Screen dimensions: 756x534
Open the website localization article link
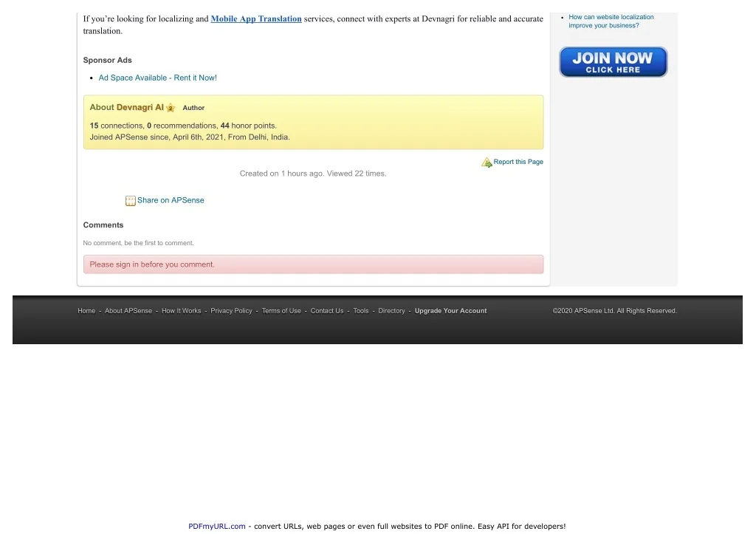611,21
